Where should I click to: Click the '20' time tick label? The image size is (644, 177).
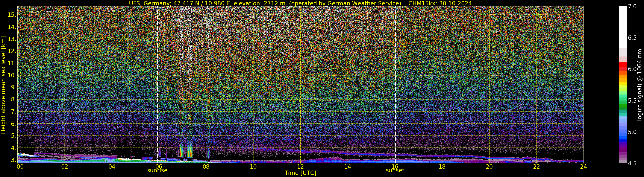(489, 166)
